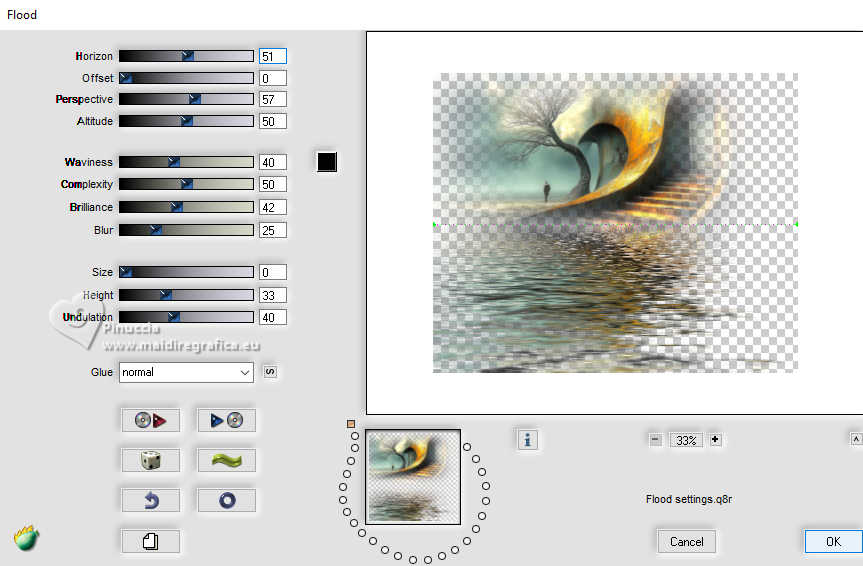Click the Undulation slider track

tap(186, 317)
